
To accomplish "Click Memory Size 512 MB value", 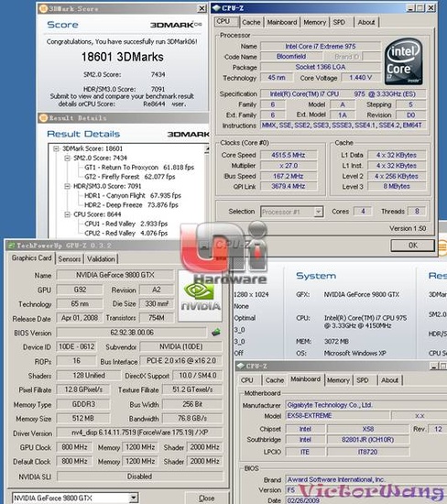I will click(83, 419).
